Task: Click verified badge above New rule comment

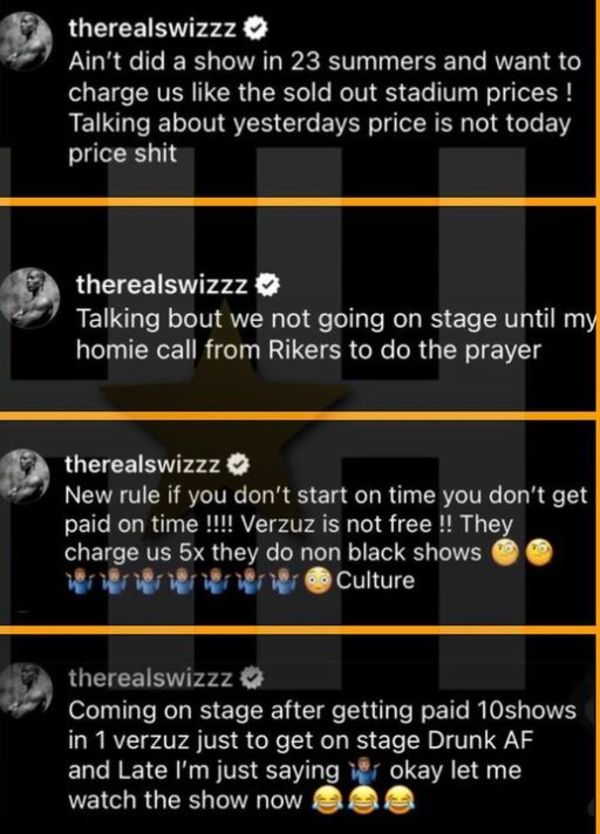Action: 238,465
